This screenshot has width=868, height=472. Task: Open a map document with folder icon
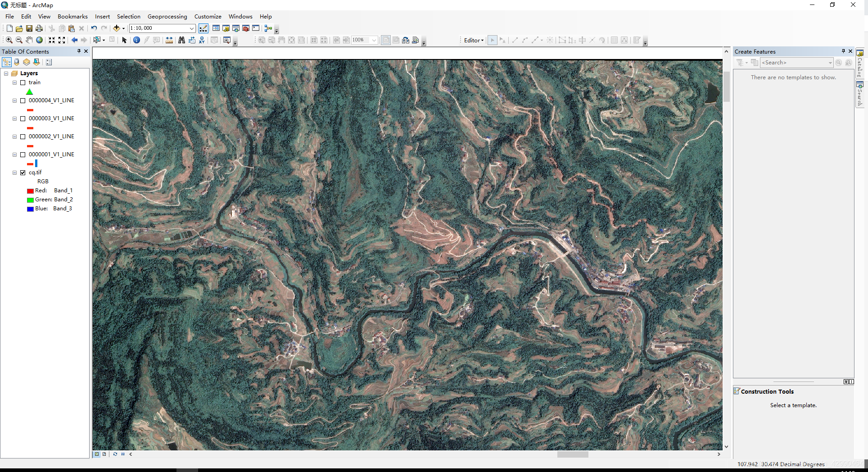tap(19, 28)
